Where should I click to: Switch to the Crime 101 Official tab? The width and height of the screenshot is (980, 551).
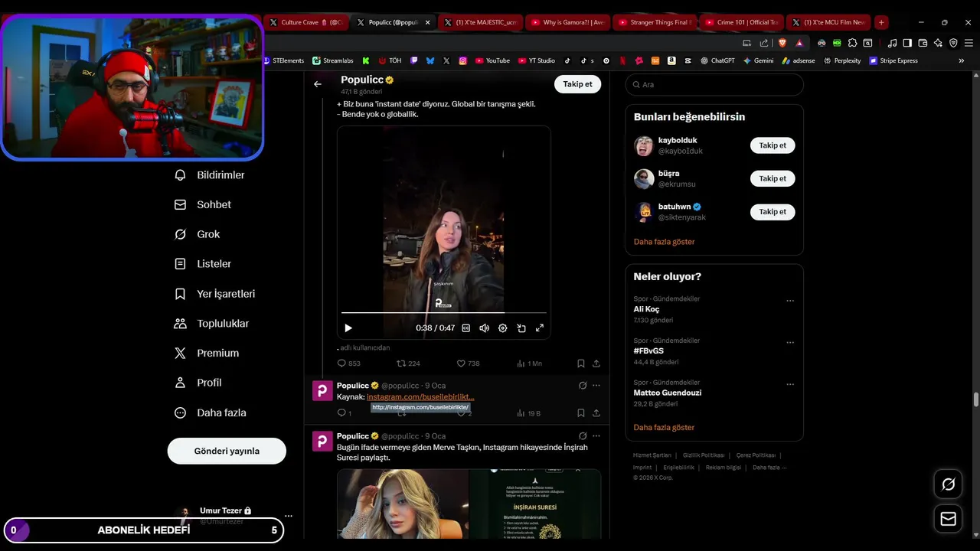coord(743,22)
